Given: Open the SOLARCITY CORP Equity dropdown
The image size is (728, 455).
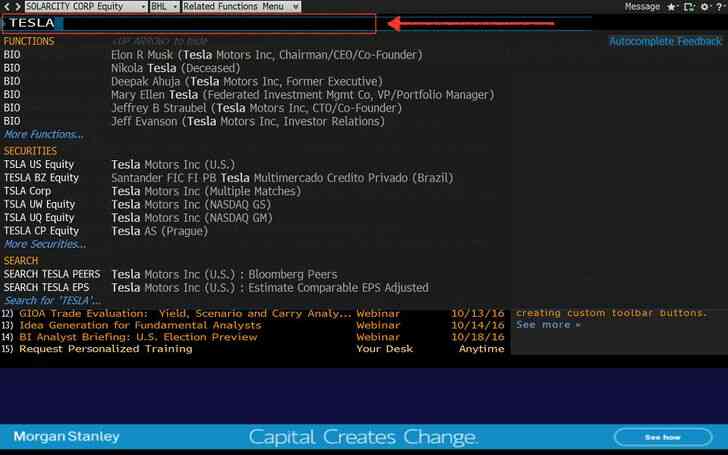Looking at the screenshot, I should (86, 6).
